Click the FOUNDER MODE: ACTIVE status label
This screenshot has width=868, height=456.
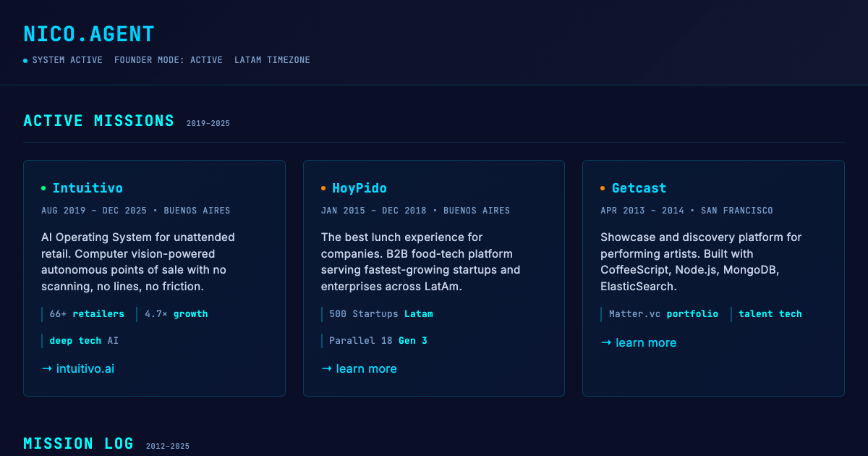click(x=169, y=60)
